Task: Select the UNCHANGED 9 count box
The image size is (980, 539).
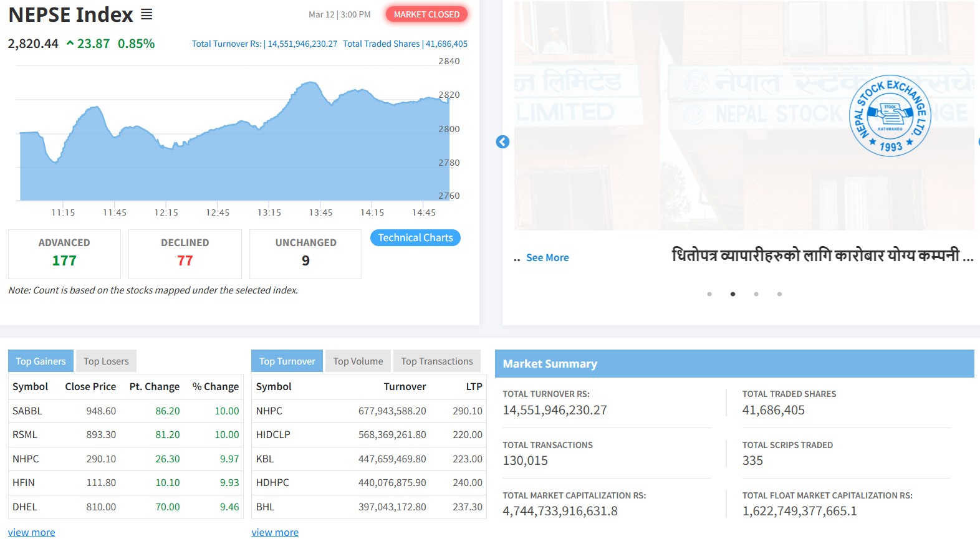Action: click(x=305, y=254)
